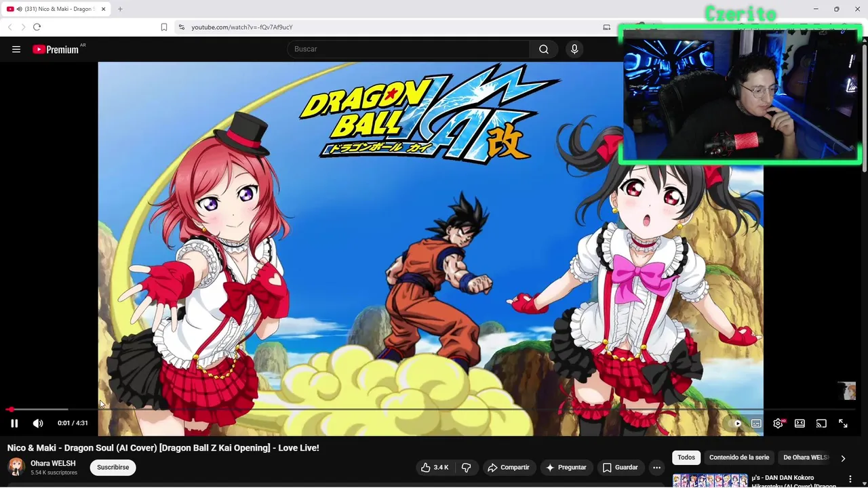This screenshot has height=488, width=868.
Task: Share the video via Compartir
Action: (x=509, y=468)
